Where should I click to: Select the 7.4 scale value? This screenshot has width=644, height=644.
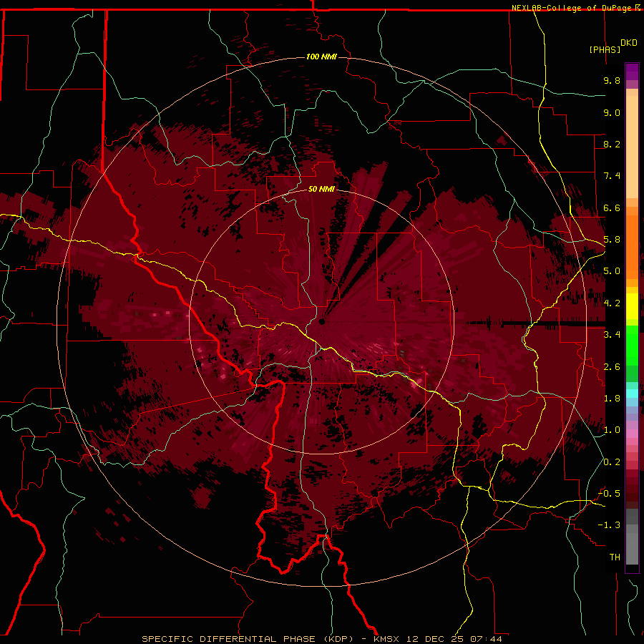click(612, 176)
